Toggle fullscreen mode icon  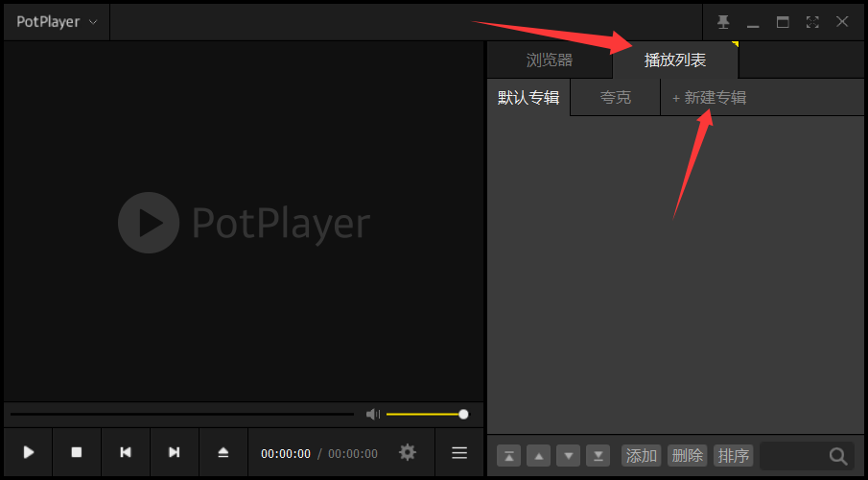(812, 22)
